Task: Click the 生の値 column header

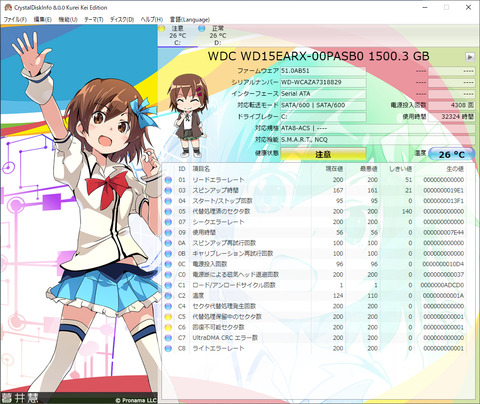Action: (x=455, y=169)
